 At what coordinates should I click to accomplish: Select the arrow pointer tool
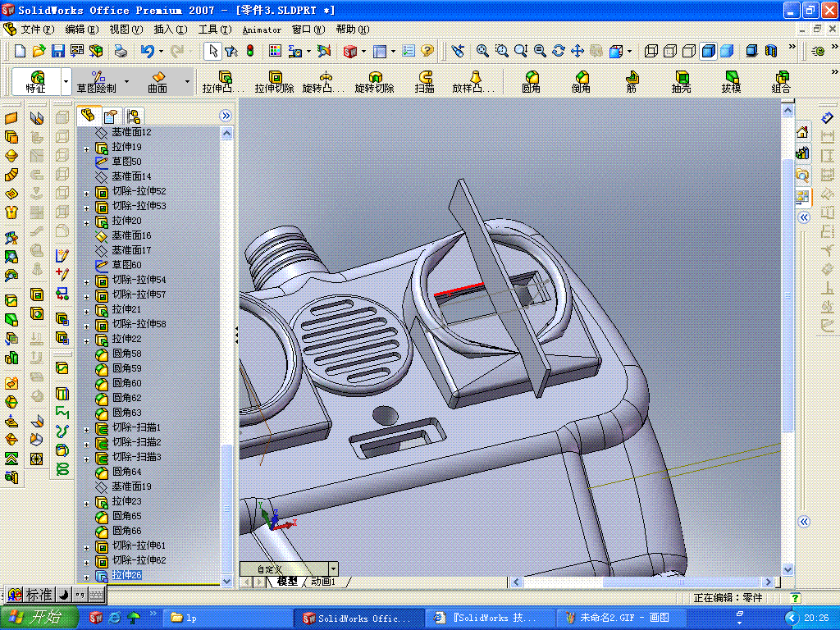(x=212, y=51)
